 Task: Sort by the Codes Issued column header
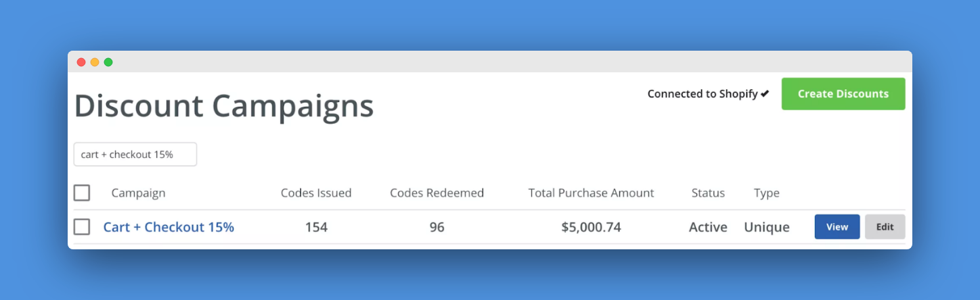(316, 193)
